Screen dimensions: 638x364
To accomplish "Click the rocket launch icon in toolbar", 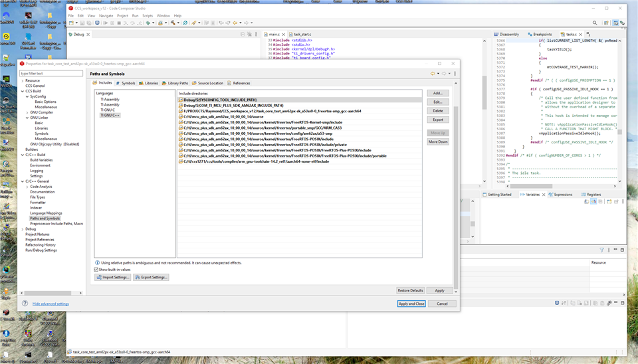I will 194,23.
